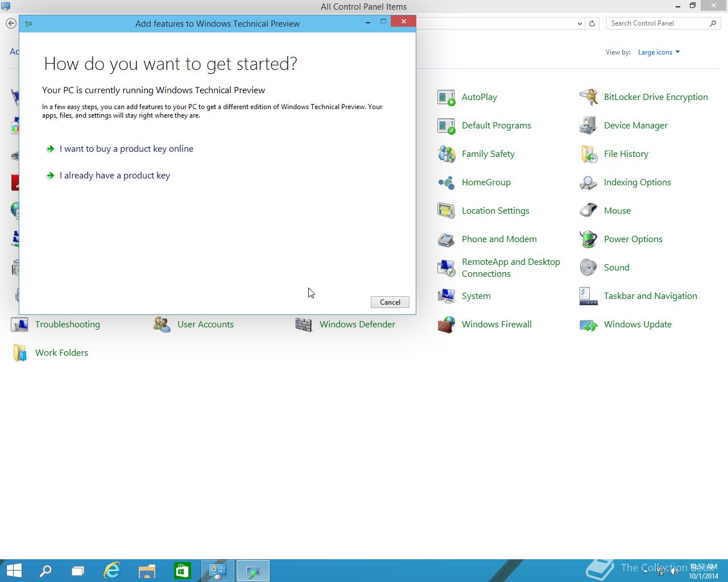Click the User Accounts label
728x582 pixels.
[x=205, y=325]
